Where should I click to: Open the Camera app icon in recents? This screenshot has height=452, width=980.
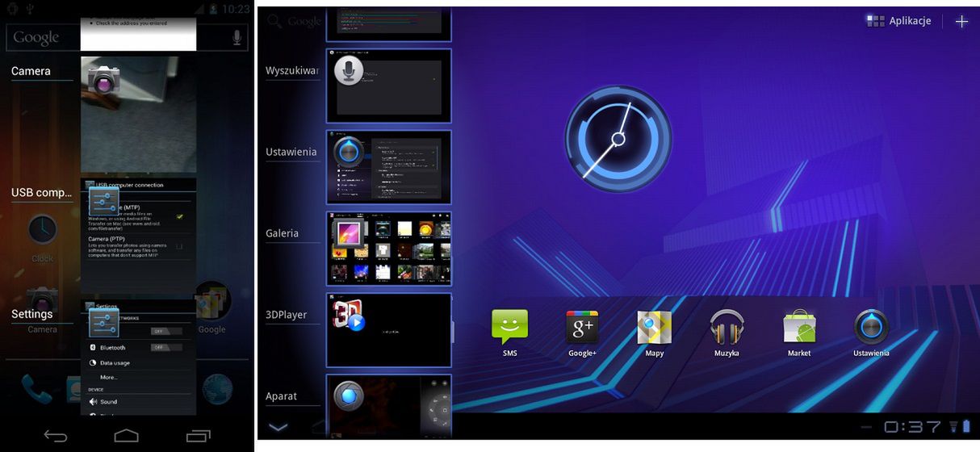pyautogui.click(x=104, y=78)
